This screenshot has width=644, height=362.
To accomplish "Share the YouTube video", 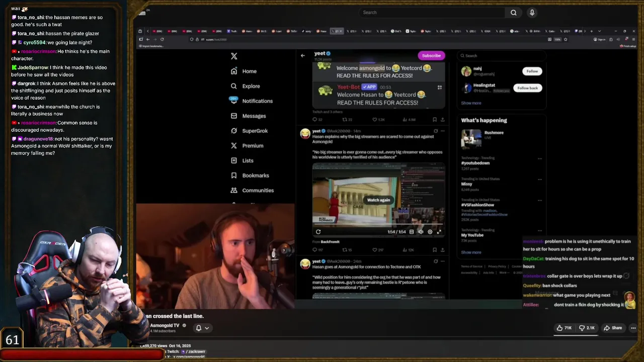I will pos(613,328).
